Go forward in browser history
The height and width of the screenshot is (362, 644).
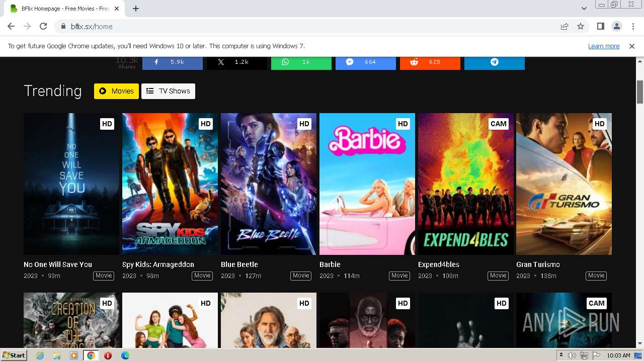(27, 26)
